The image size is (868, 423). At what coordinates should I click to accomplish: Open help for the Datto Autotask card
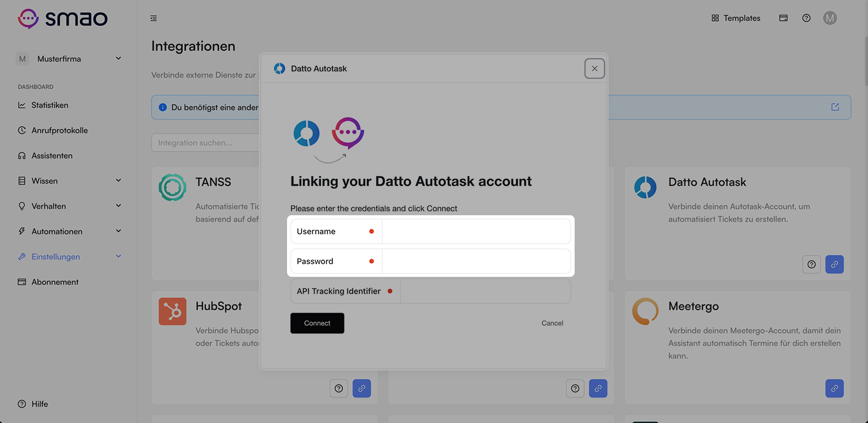point(811,264)
